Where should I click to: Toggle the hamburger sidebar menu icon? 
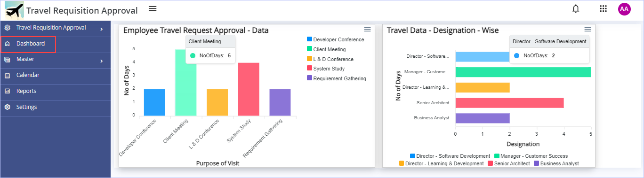pos(152,8)
